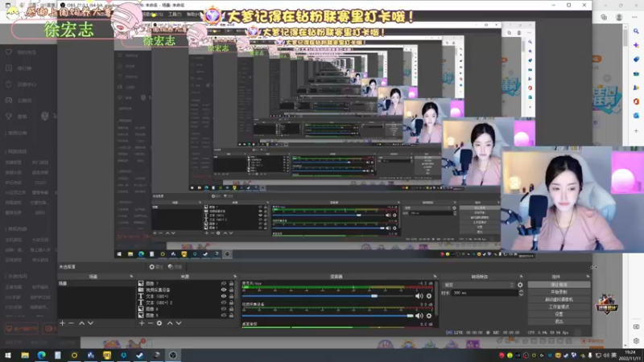Click the transition duration 300 ms field
Image resolution: width=644 pixels, height=362 pixels.
(x=485, y=293)
